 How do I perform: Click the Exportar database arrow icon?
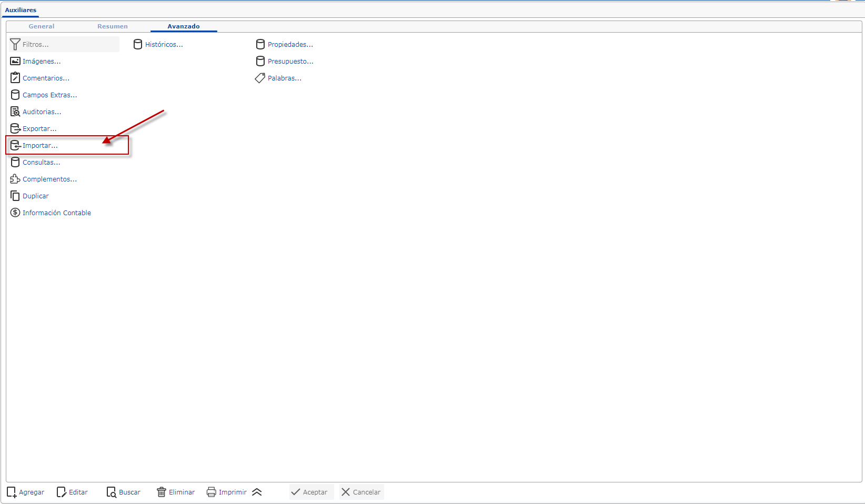point(15,128)
